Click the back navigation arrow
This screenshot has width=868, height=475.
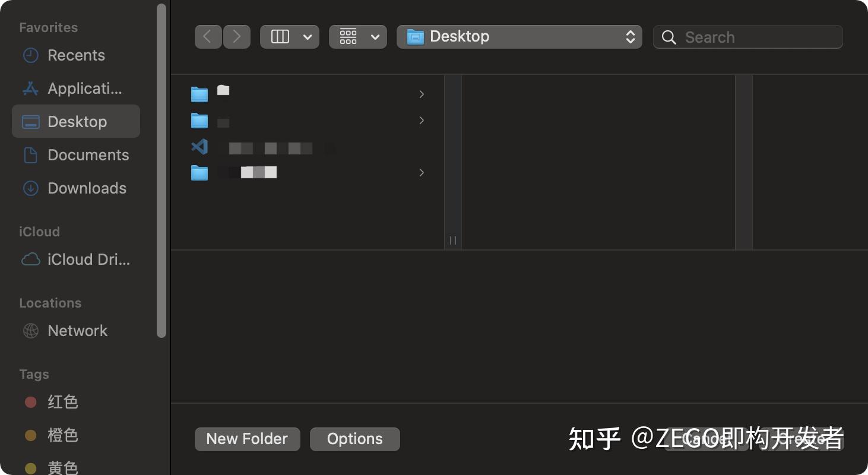pos(208,36)
